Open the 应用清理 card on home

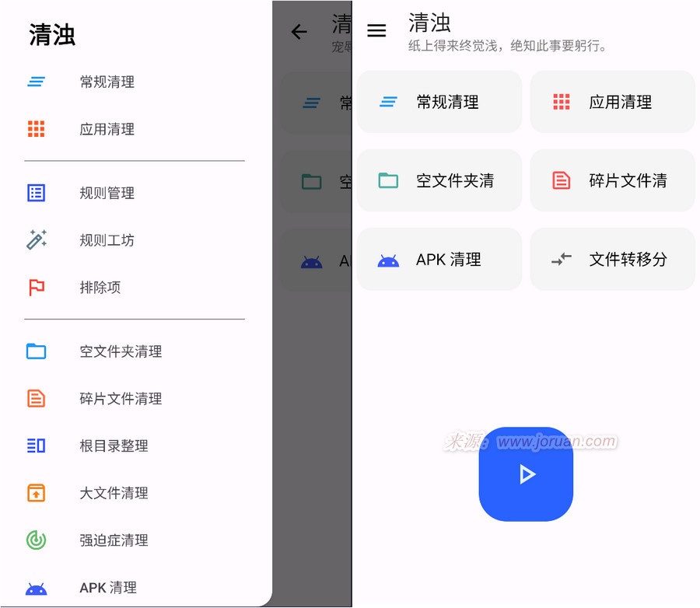click(612, 102)
